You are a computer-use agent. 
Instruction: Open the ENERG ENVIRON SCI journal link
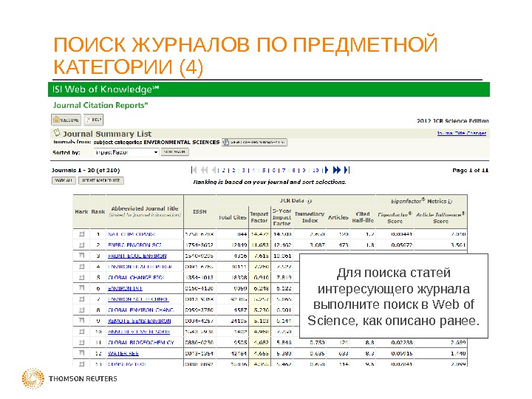134,245
